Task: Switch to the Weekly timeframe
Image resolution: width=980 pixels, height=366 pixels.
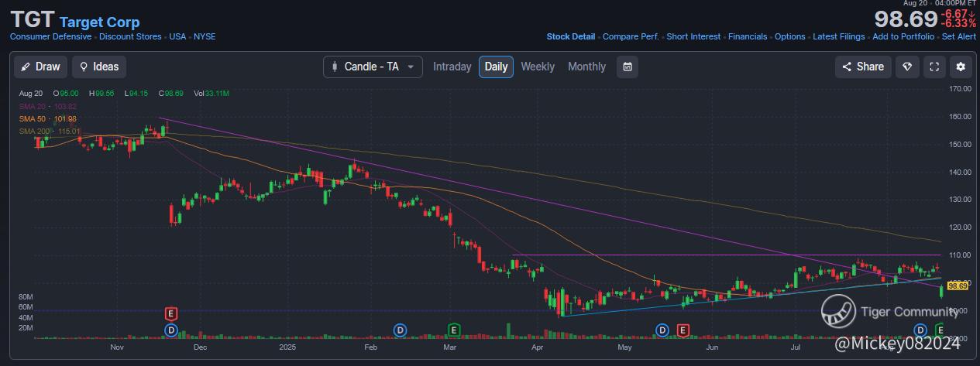Action: pos(538,67)
